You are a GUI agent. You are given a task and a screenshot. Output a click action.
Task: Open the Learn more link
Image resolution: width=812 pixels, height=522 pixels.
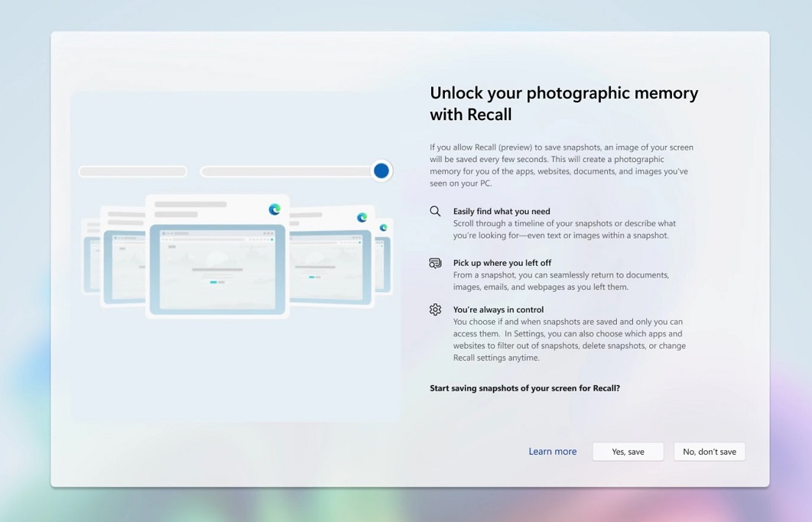coord(552,452)
